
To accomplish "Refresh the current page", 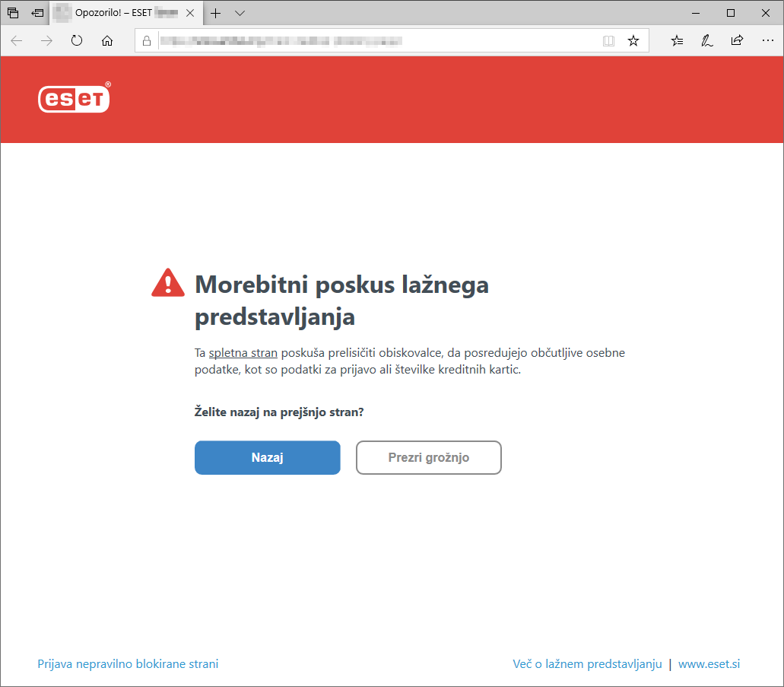I will tap(77, 40).
